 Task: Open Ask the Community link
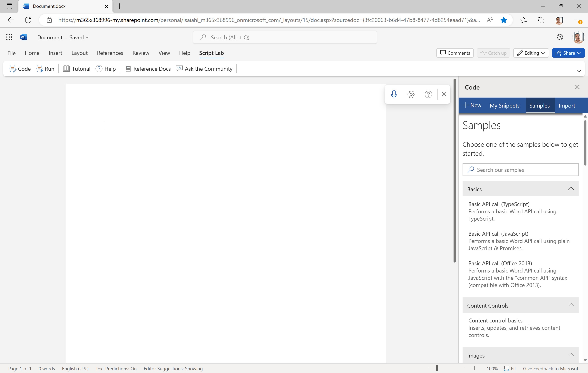point(204,69)
